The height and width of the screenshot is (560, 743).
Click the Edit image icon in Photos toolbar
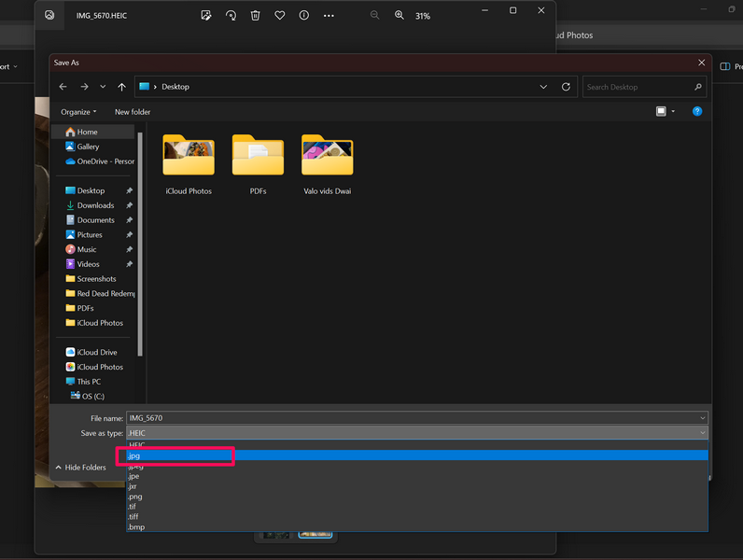(206, 16)
